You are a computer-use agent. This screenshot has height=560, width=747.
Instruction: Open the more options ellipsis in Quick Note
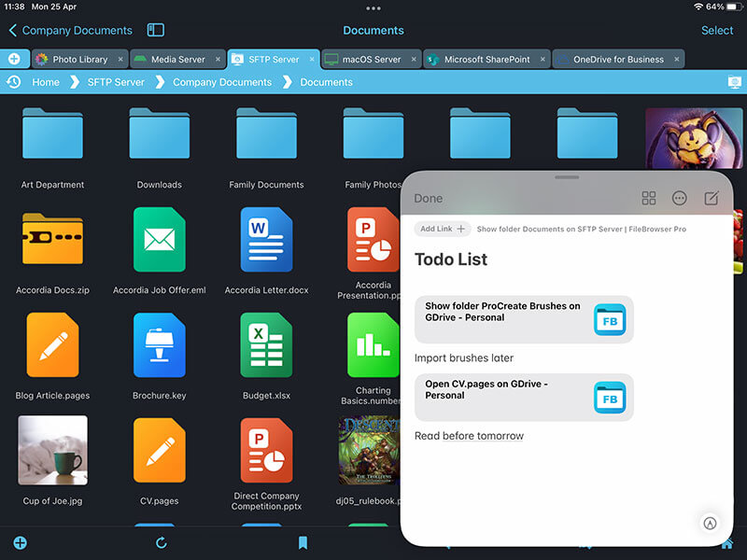680,198
